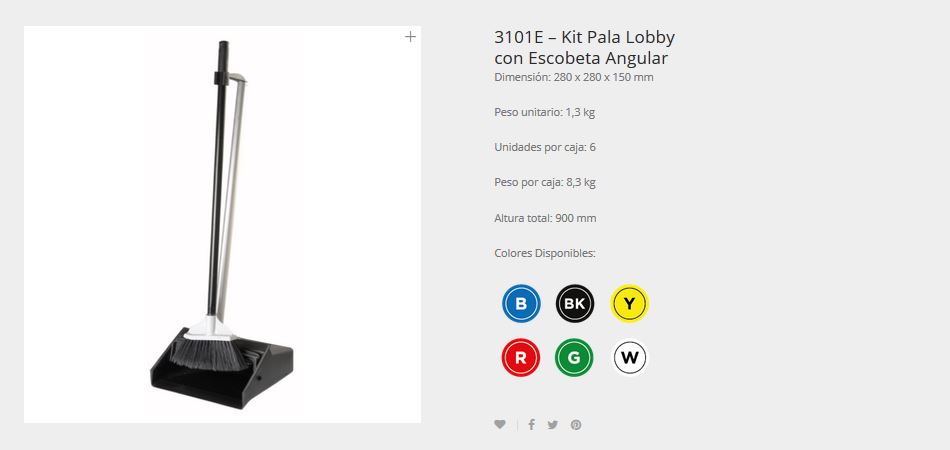Click the Peso por caja 8,3 kg line
Viewport: 950px width, 450px height.
pyautogui.click(x=545, y=182)
